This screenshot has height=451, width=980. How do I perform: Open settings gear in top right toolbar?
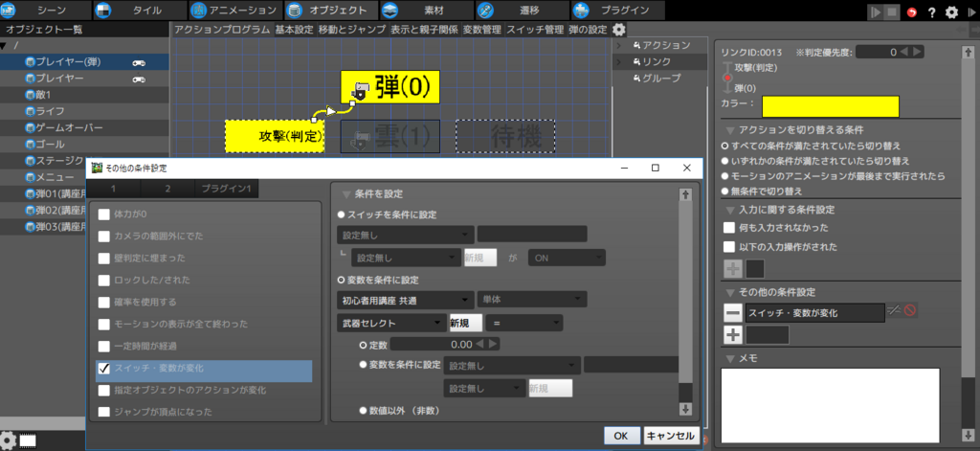(951, 11)
